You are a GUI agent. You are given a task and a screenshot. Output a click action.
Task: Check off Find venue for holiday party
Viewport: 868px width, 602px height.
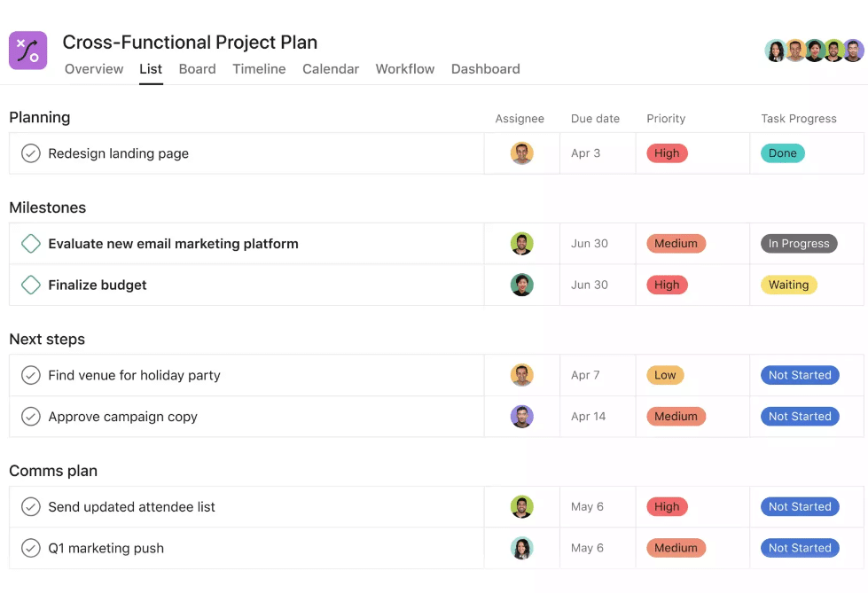click(x=31, y=375)
